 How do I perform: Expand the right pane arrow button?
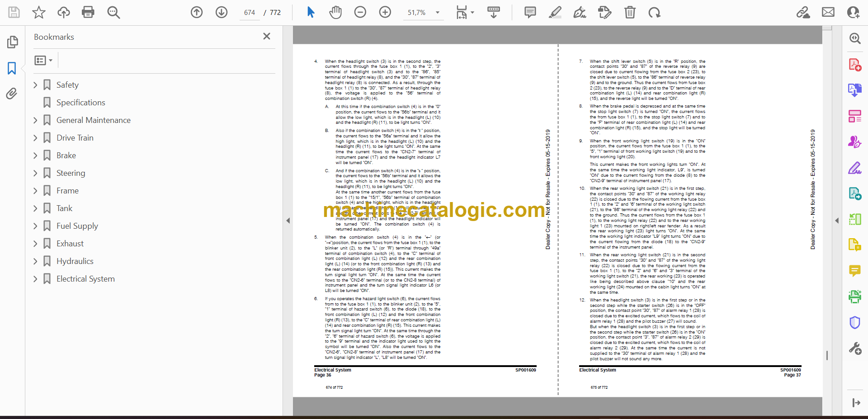[856, 403]
